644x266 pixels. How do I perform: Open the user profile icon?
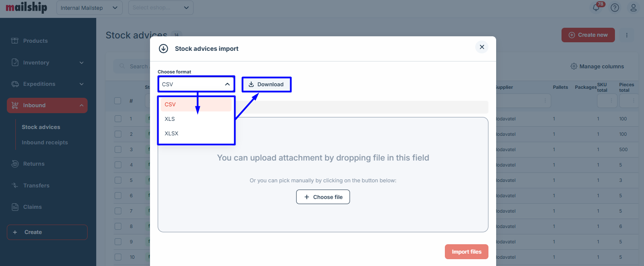[x=634, y=8]
